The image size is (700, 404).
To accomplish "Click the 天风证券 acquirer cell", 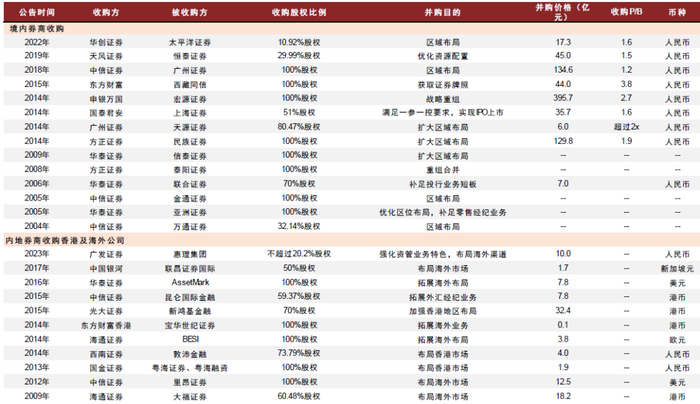I will pos(106,56).
